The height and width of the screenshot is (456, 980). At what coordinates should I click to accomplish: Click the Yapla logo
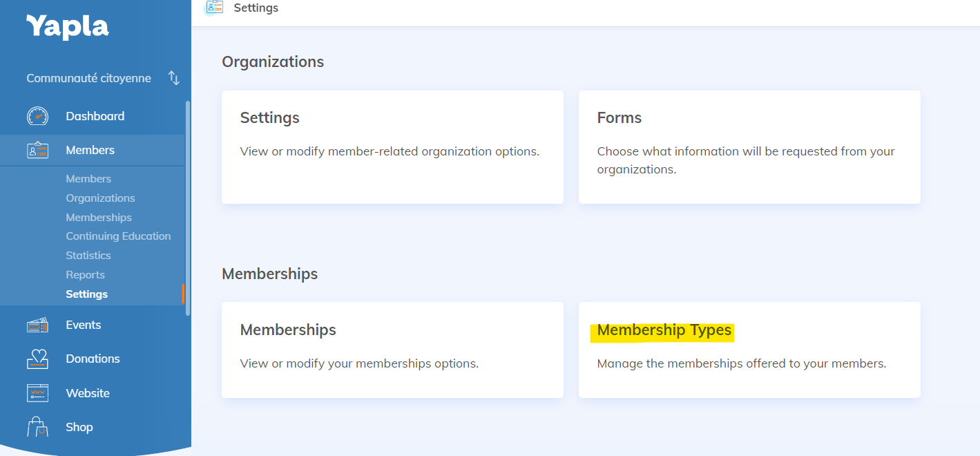67,26
